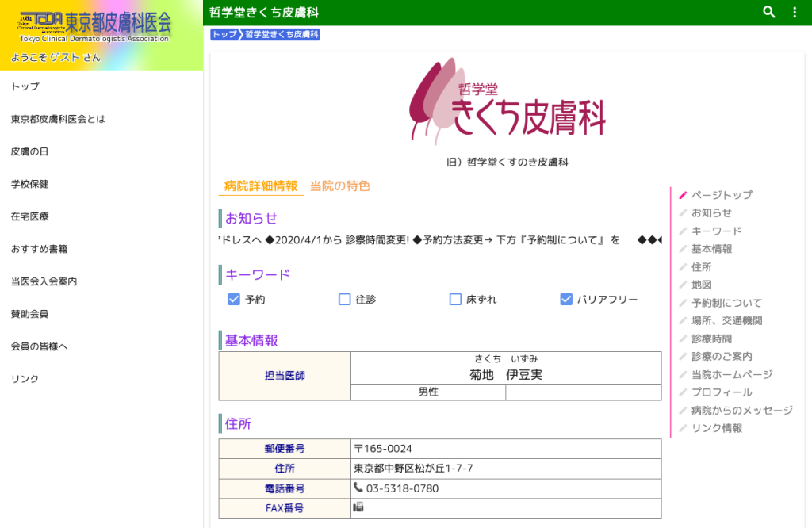Jump to 予約制について via side index
The image size is (812, 528).
pos(727,303)
